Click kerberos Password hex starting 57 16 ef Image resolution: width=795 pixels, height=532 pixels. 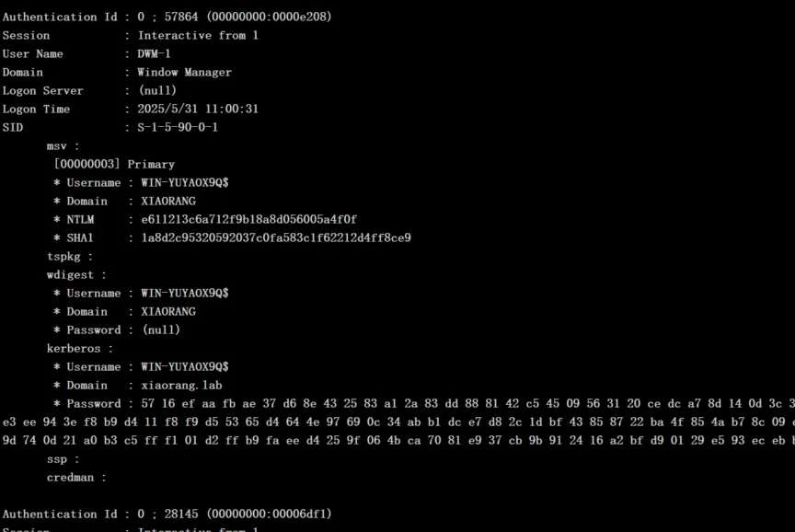point(460,403)
